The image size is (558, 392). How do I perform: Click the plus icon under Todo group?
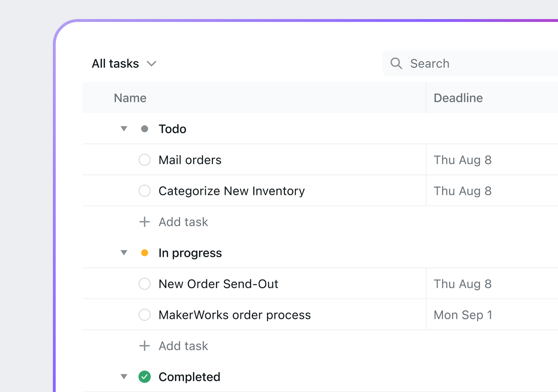145,222
